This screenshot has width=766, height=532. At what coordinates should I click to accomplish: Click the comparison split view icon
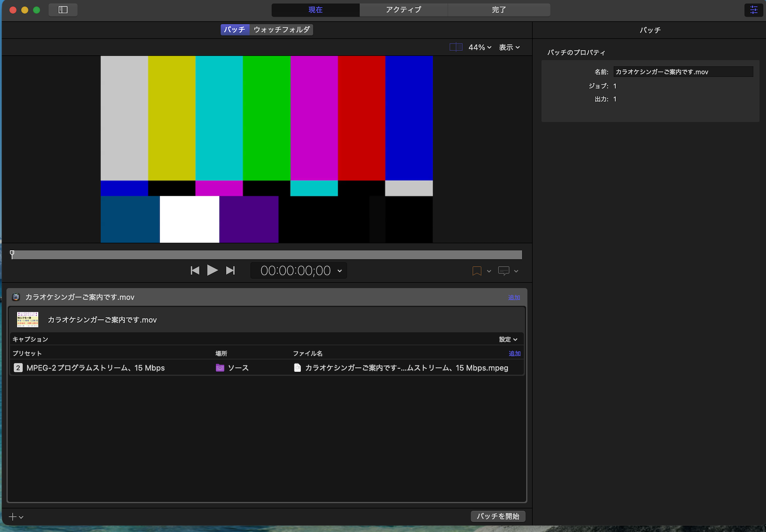[x=456, y=47]
